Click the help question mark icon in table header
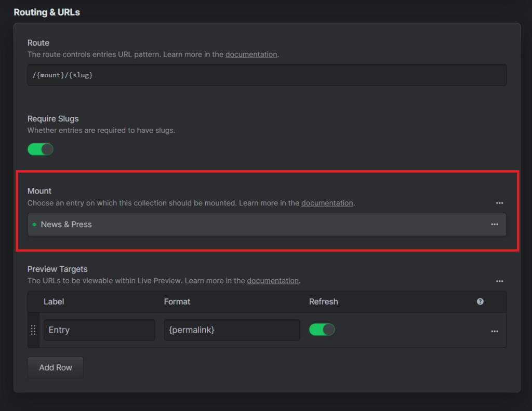 (480, 302)
